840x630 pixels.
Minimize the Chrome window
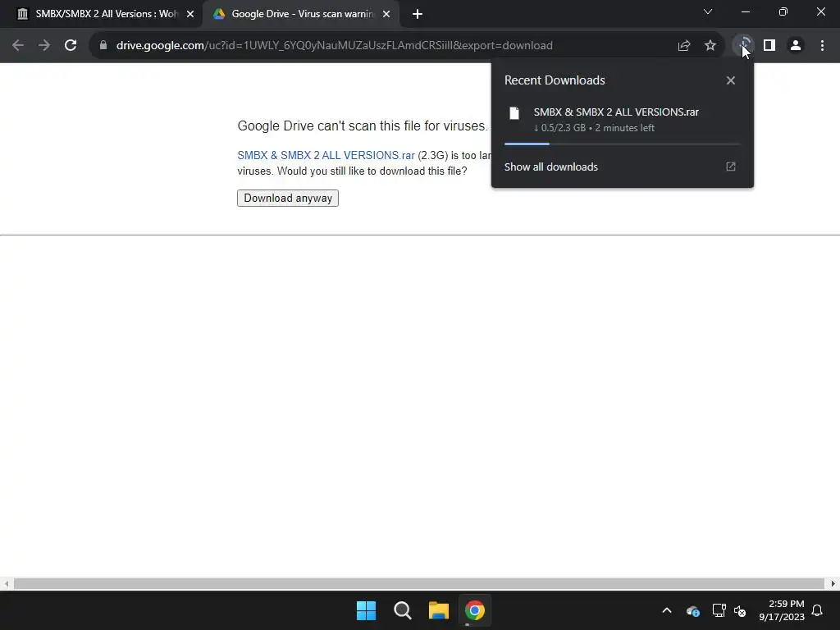(746, 11)
